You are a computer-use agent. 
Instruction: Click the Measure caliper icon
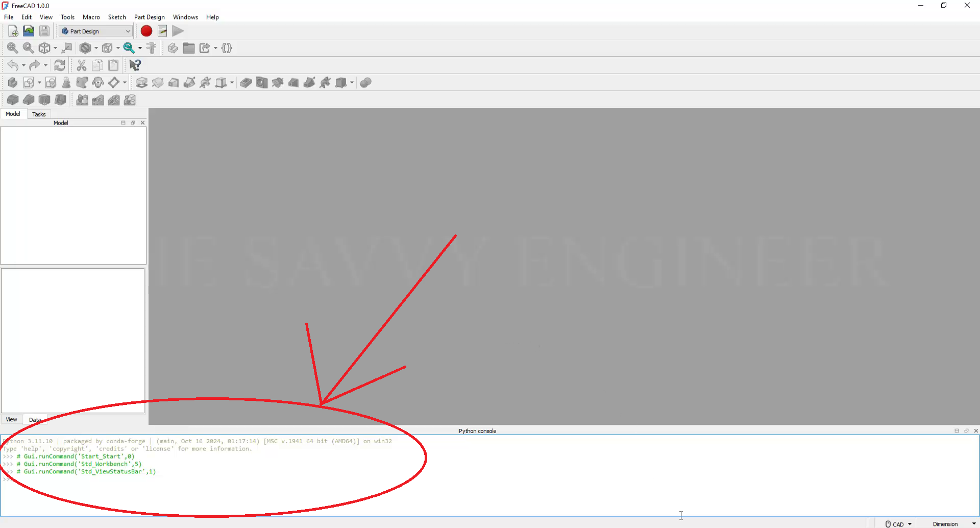(x=151, y=48)
